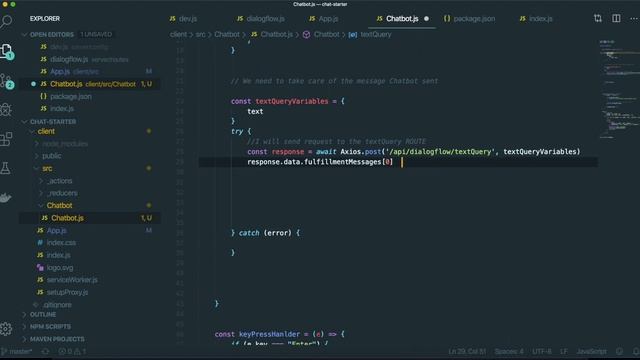
Task: Expand the Outline section
Action: tap(42, 315)
